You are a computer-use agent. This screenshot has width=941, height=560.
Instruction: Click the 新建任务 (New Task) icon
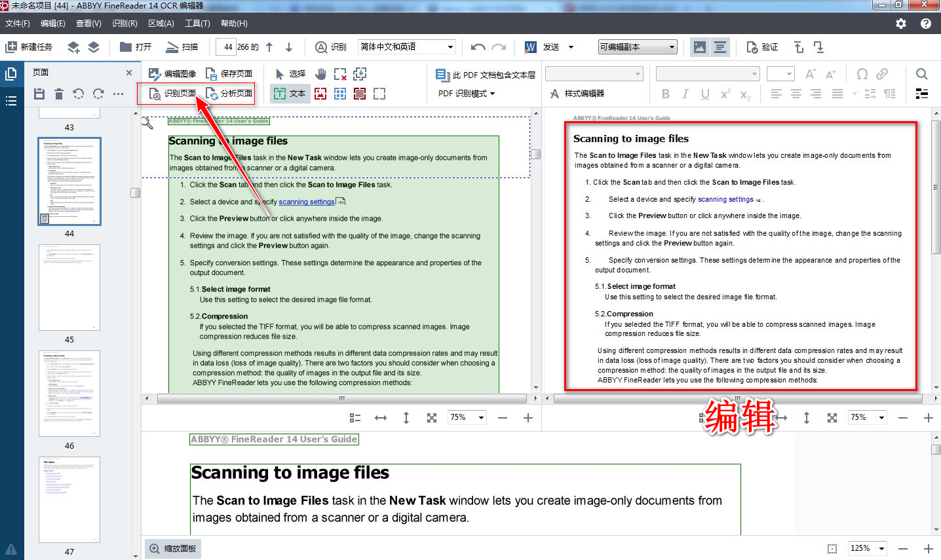pos(11,47)
